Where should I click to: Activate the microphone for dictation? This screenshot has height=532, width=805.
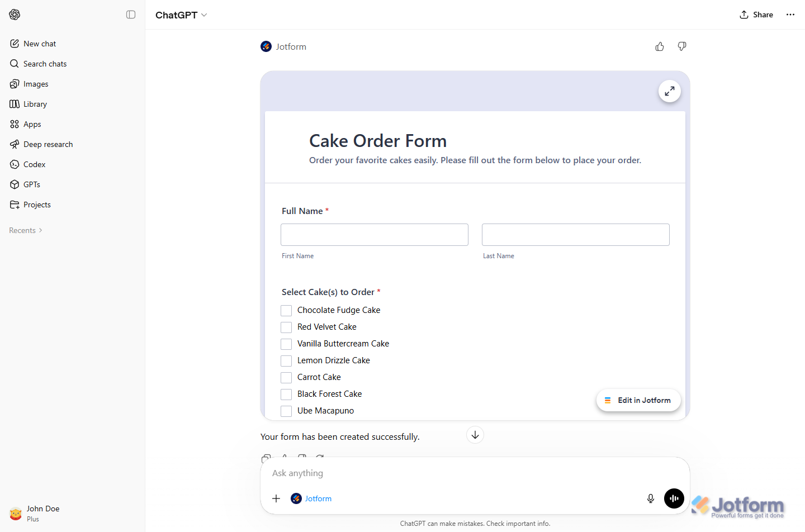click(650, 498)
